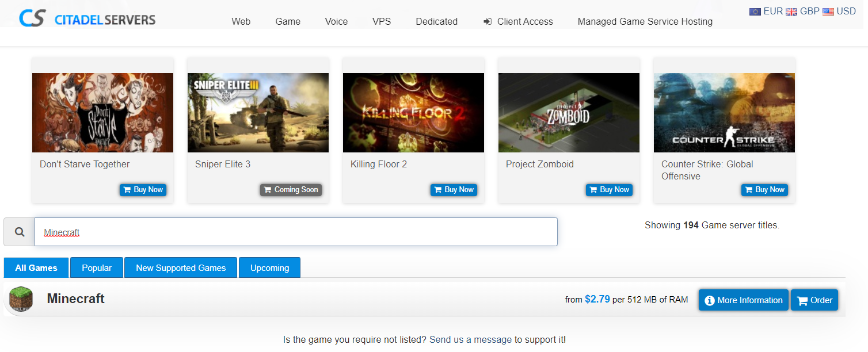Image resolution: width=868 pixels, height=352 pixels.
Task: Open the Dedicated menu
Action: coord(437,21)
